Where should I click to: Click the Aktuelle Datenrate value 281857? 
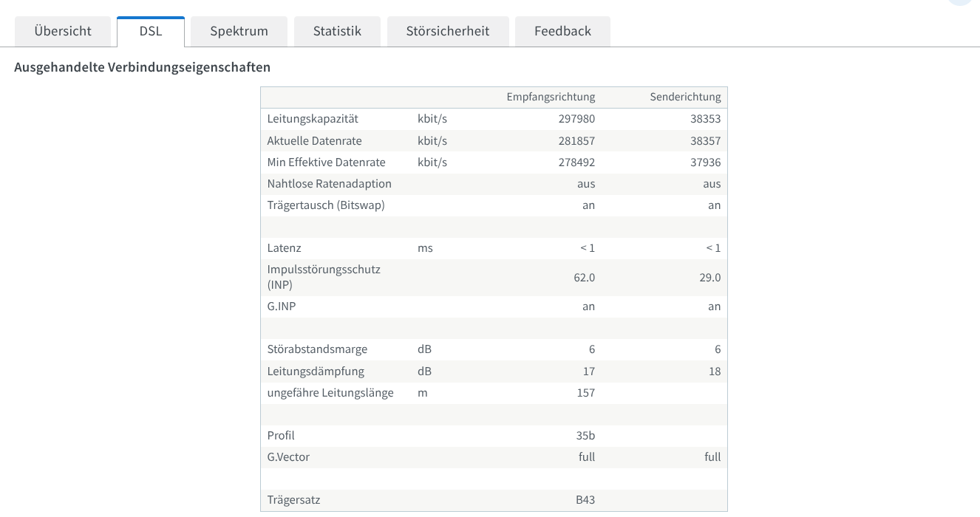576,141
